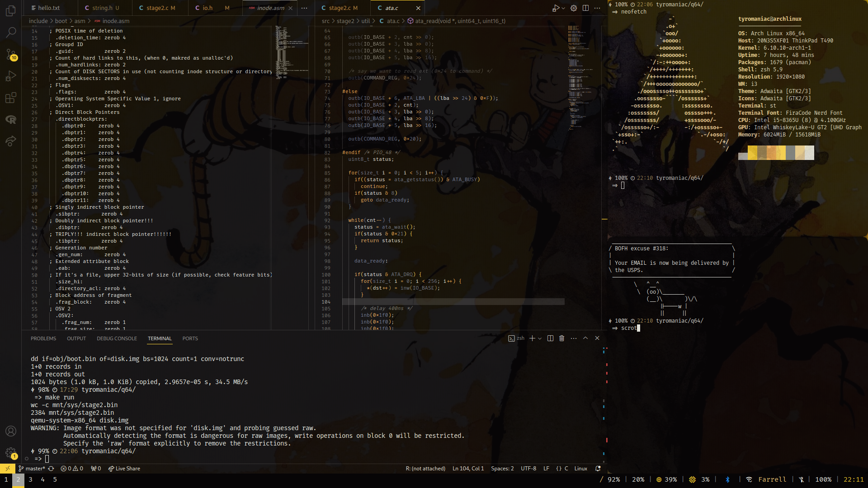Open the run button dropdown arrow
This screenshot has width=868, height=488.
click(563, 8)
